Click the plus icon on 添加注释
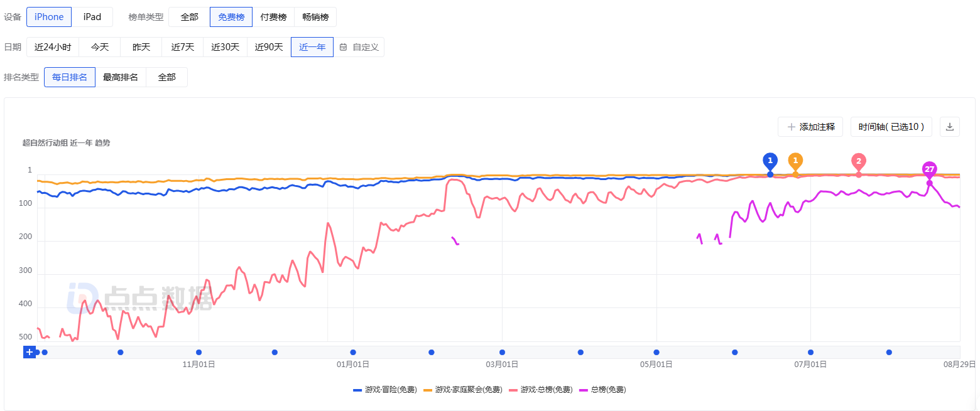This screenshot has height=411, width=980. (x=792, y=127)
